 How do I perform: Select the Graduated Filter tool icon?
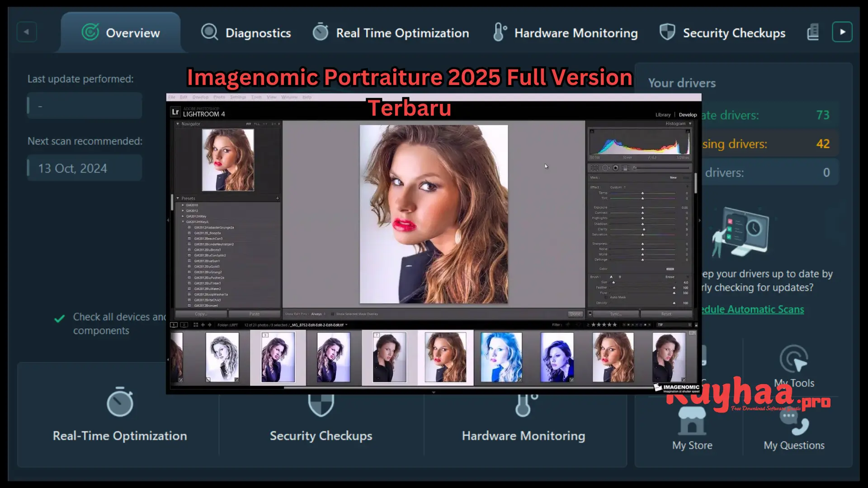click(x=625, y=168)
